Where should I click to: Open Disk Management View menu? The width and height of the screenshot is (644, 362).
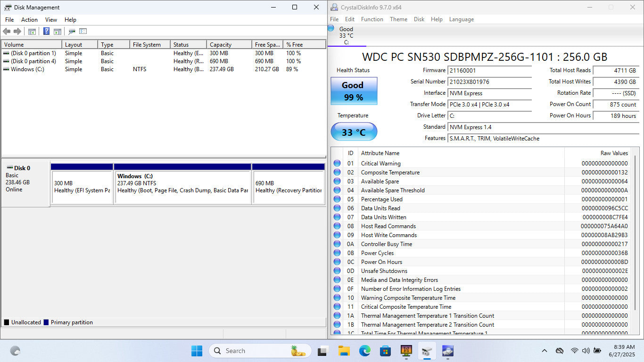(51, 20)
